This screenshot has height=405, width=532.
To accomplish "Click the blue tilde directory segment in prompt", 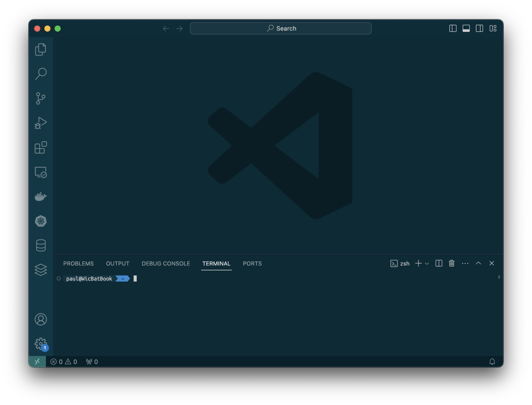I will pos(123,279).
